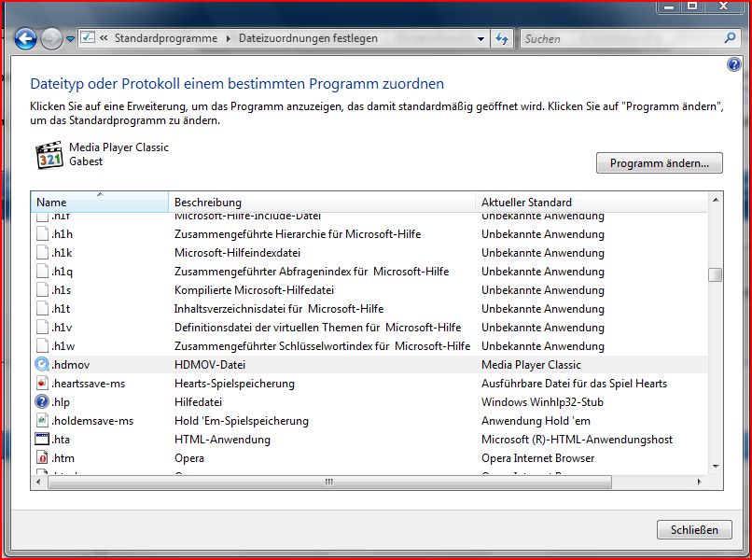
Task: Select the .hlp extension name
Action: [x=61, y=402]
